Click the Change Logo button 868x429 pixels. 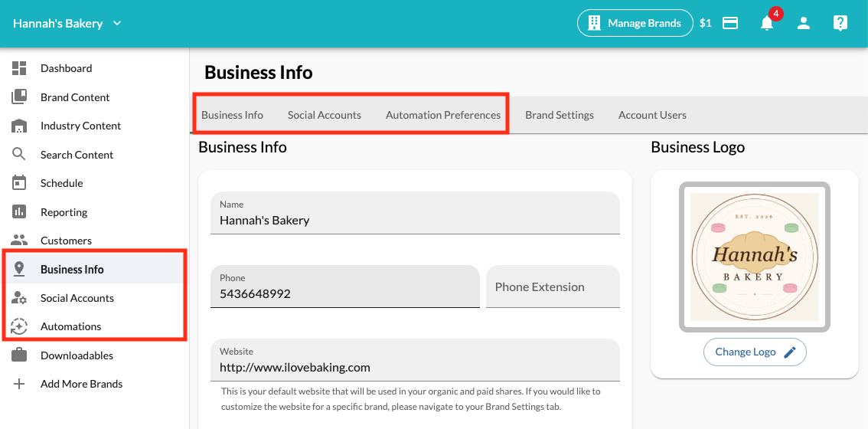coord(755,352)
